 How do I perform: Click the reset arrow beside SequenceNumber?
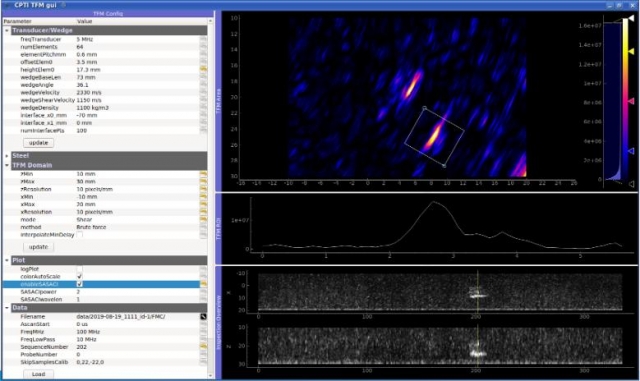(x=203, y=347)
